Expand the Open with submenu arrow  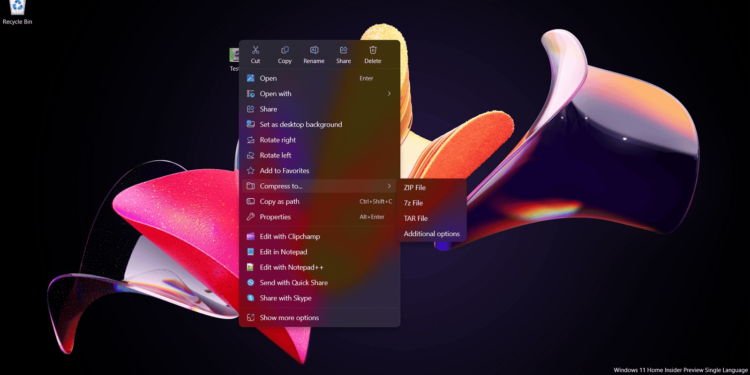pos(389,94)
